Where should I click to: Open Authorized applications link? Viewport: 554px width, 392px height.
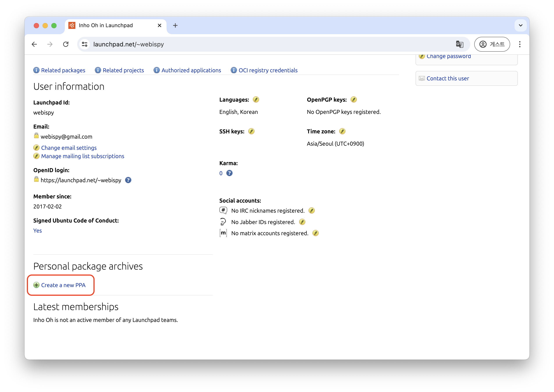click(x=191, y=70)
